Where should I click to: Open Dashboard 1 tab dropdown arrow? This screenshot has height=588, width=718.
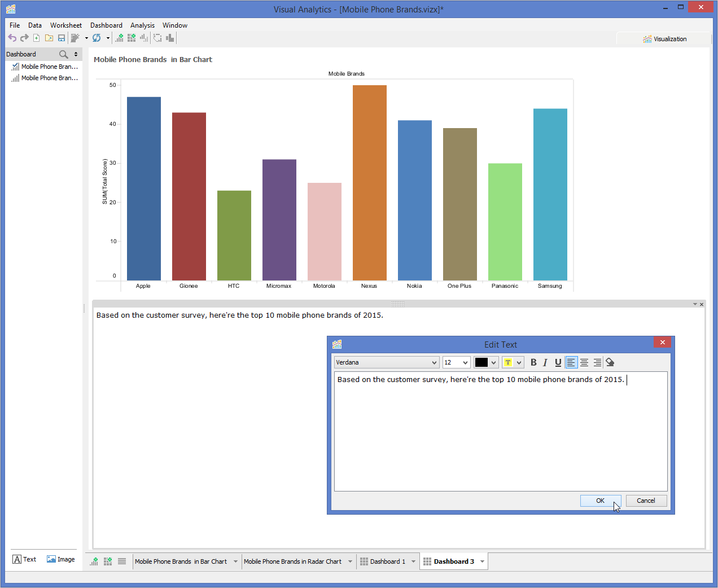pos(413,561)
